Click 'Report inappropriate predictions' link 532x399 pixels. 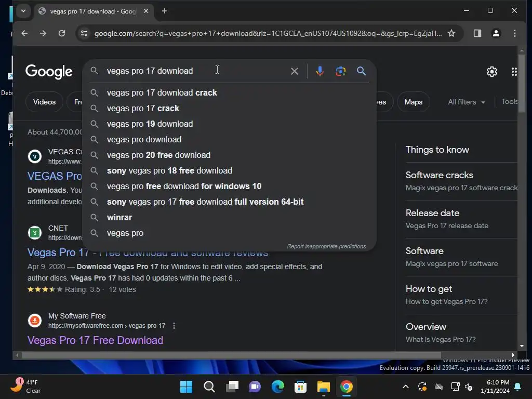pyautogui.click(x=326, y=246)
